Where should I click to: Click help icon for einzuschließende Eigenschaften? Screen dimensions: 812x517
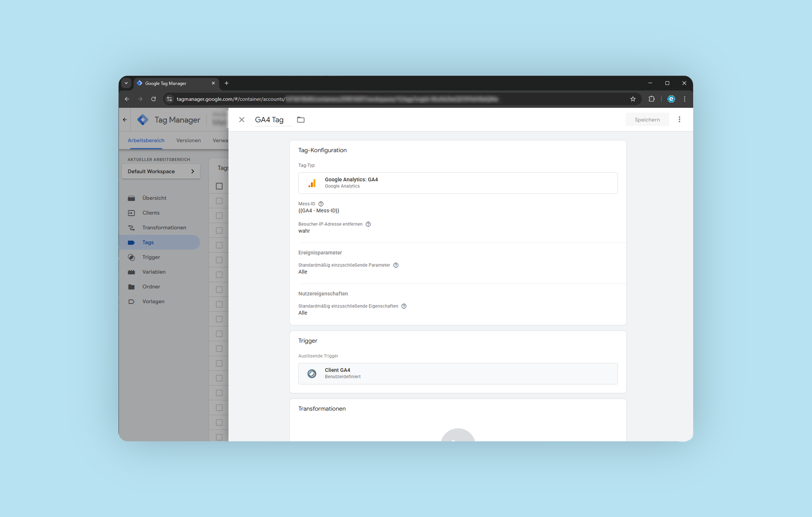coord(404,306)
